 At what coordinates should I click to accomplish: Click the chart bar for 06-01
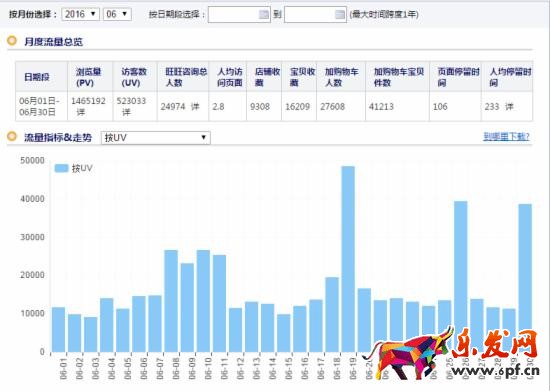[59, 330]
